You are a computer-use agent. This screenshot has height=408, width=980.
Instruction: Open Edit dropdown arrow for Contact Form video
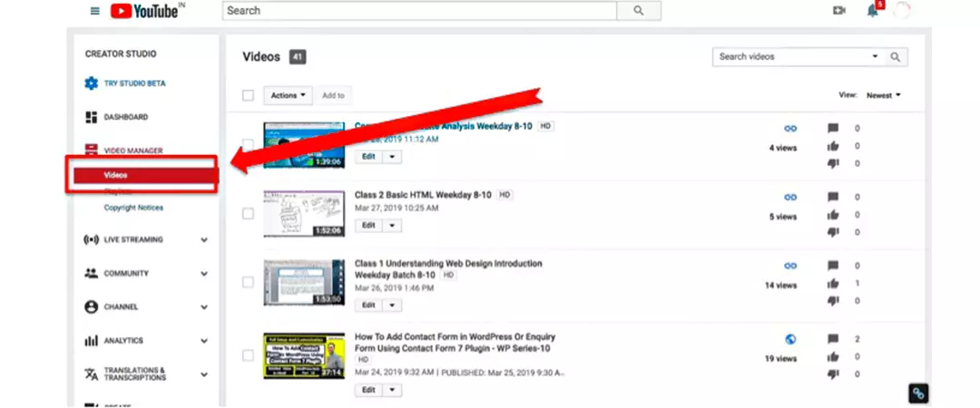click(392, 390)
